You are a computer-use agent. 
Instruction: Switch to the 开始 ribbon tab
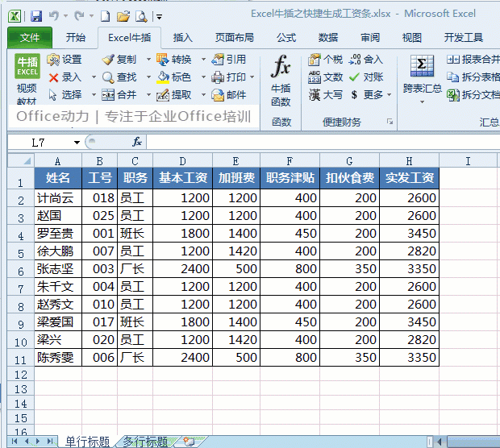pyautogui.click(x=76, y=38)
